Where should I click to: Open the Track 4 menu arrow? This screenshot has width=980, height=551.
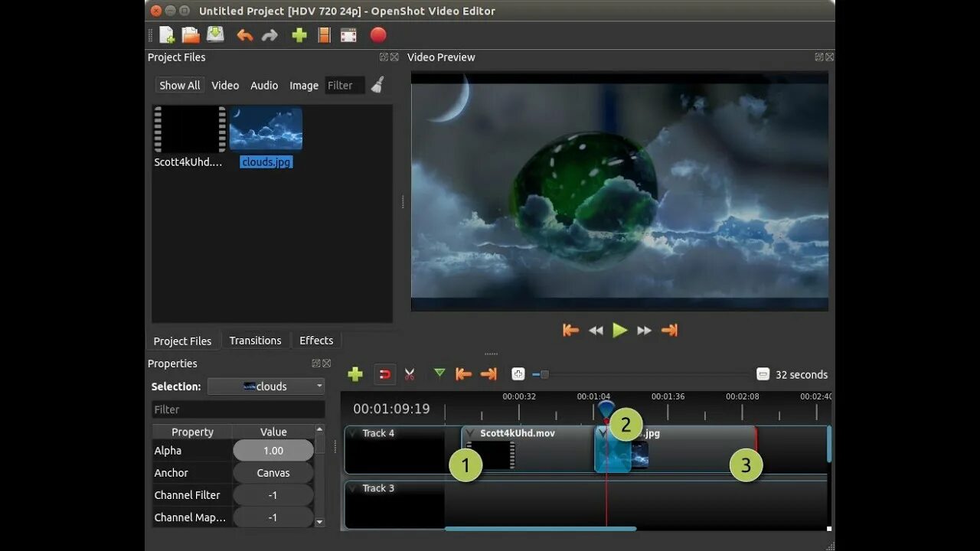(353, 433)
